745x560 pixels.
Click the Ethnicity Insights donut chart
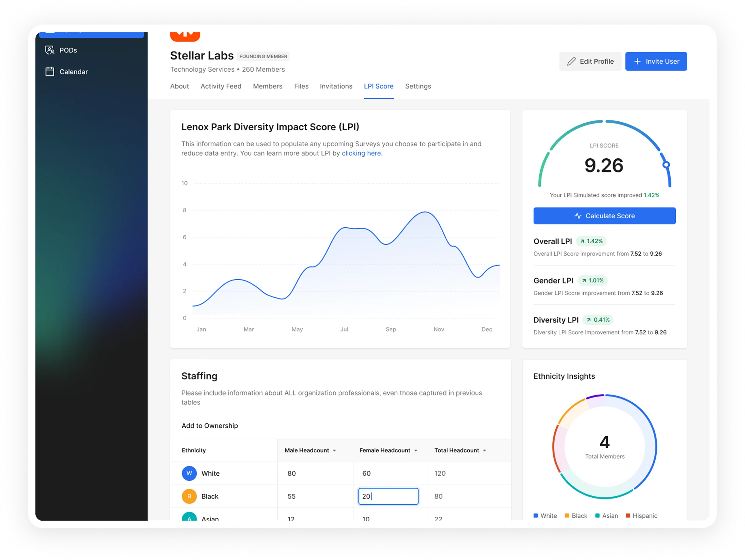point(605,446)
